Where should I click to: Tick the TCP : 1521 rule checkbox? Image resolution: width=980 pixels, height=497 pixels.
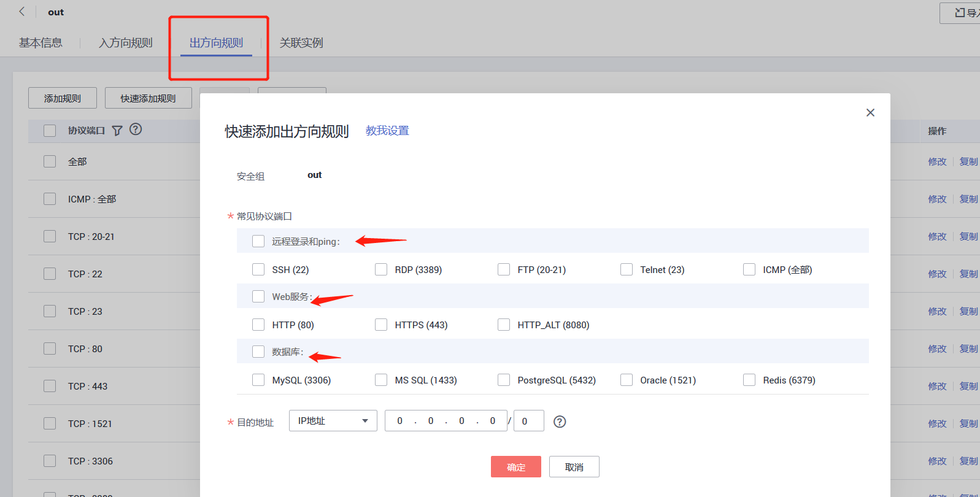coord(50,423)
